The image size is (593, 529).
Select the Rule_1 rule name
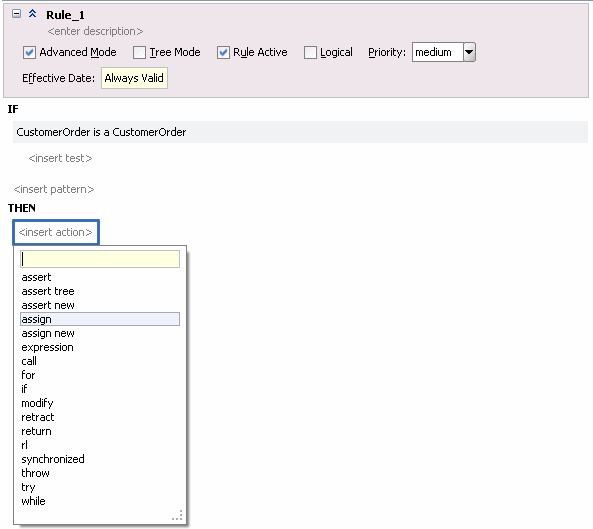[65, 15]
